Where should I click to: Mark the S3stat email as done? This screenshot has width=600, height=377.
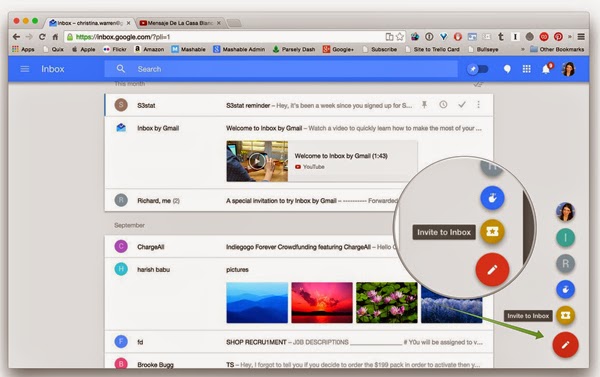pyautogui.click(x=462, y=104)
